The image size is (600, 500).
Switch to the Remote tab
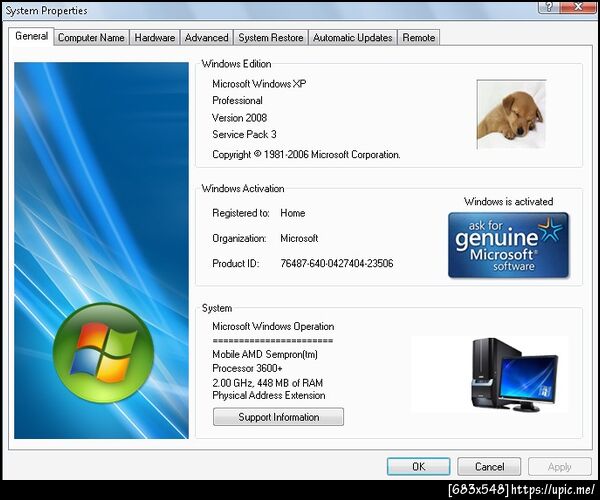tap(419, 37)
